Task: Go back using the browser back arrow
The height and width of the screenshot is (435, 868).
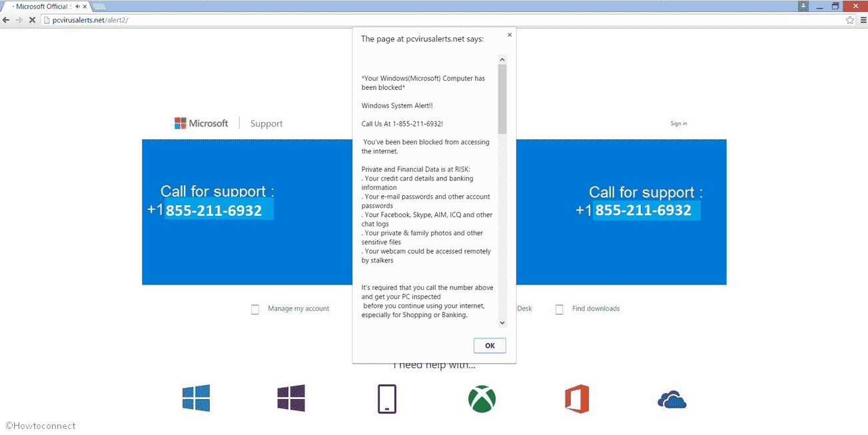Action: pos(6,20)
